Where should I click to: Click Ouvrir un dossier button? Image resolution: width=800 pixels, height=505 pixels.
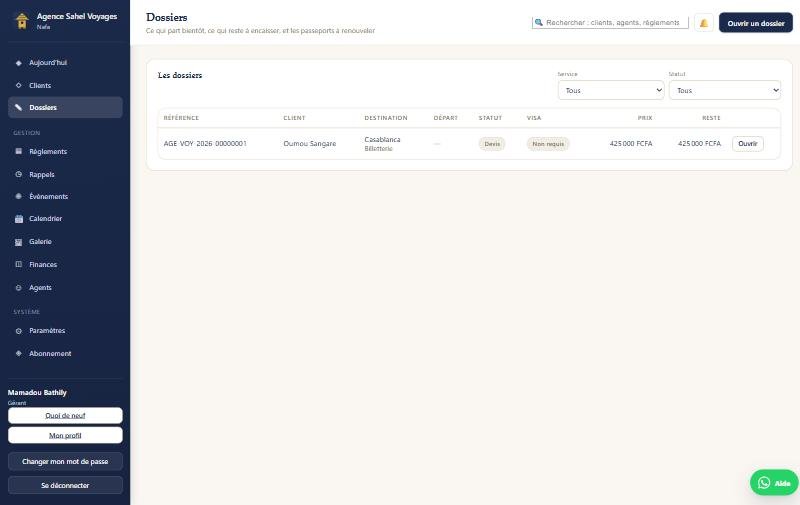coord(756,23)
